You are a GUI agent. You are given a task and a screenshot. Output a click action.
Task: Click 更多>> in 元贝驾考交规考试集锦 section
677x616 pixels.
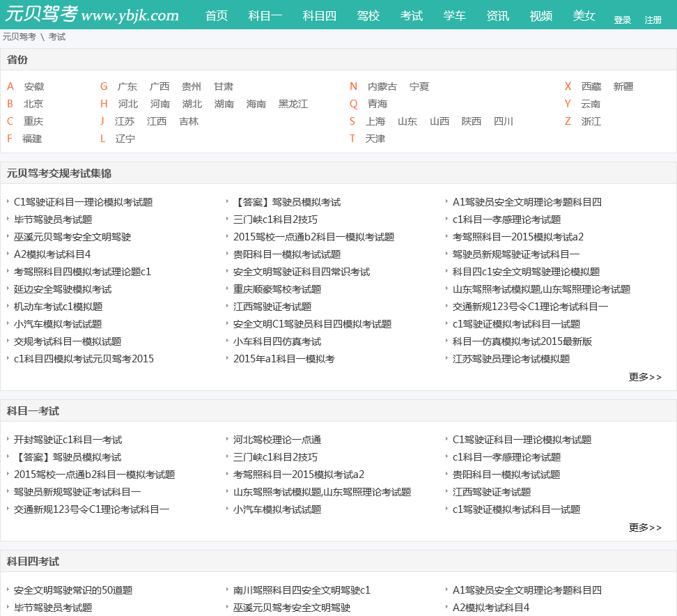pos(645,377)
